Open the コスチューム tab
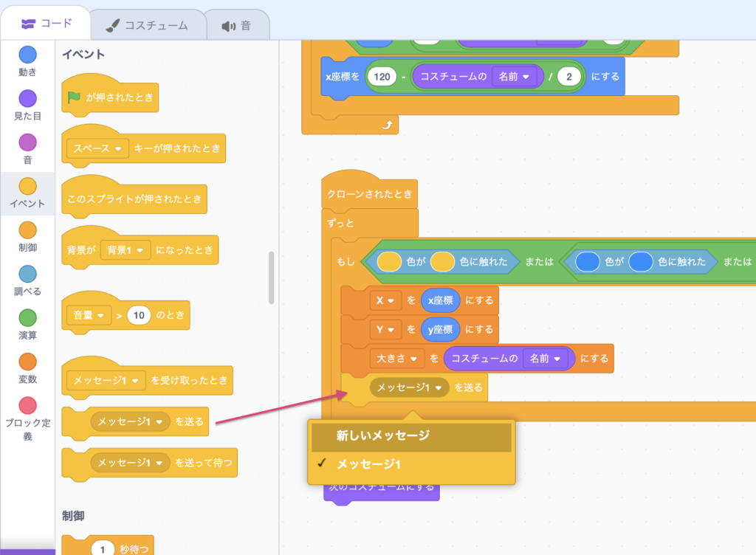This screenshot has height=555, width=756. [x=148, y=26]
